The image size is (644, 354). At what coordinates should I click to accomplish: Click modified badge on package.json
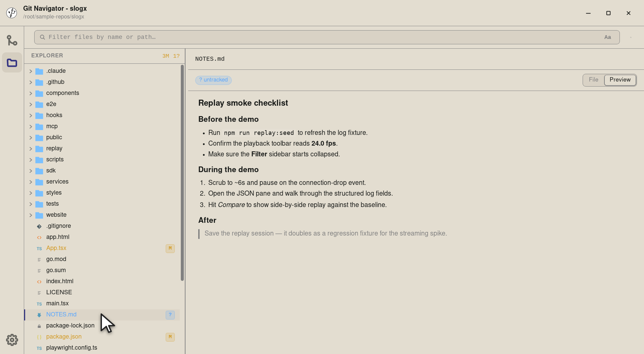click(x=170, y=337)
